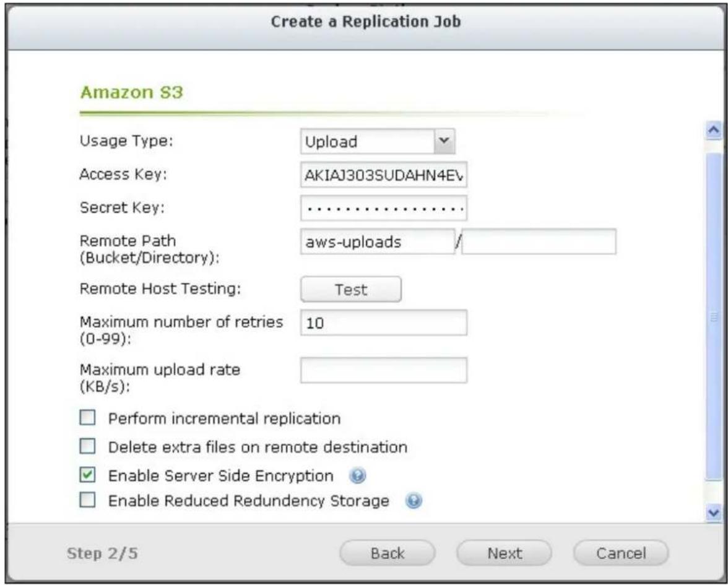Select the aws-uploads bucket field

tap(378, 241)
